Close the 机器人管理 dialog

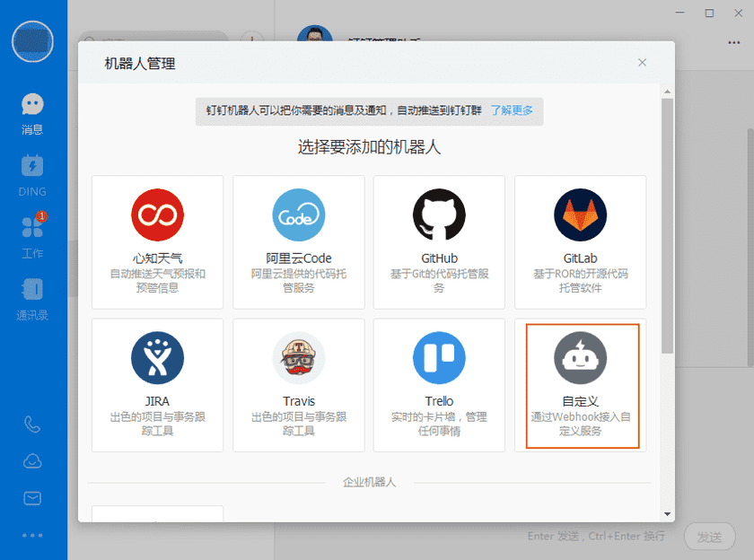642,63
